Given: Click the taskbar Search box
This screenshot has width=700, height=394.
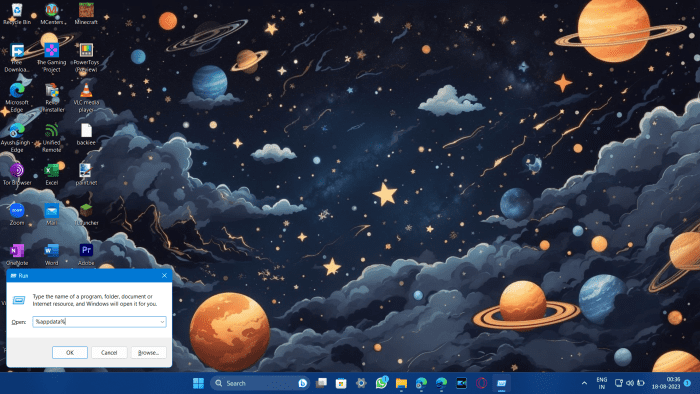Looking at the screenshot, I should point(260,383).
